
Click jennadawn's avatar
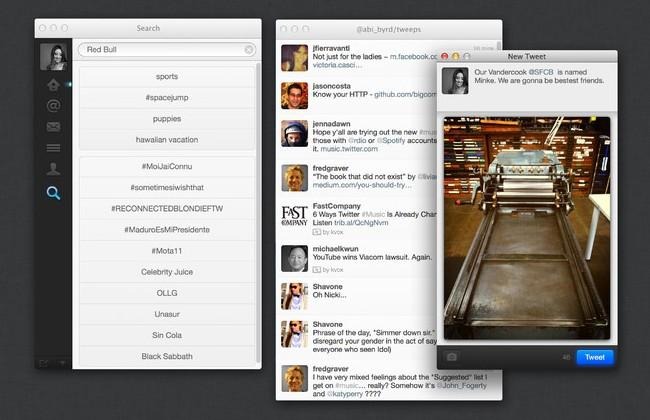pyautogui.click(x=294, y=134)
